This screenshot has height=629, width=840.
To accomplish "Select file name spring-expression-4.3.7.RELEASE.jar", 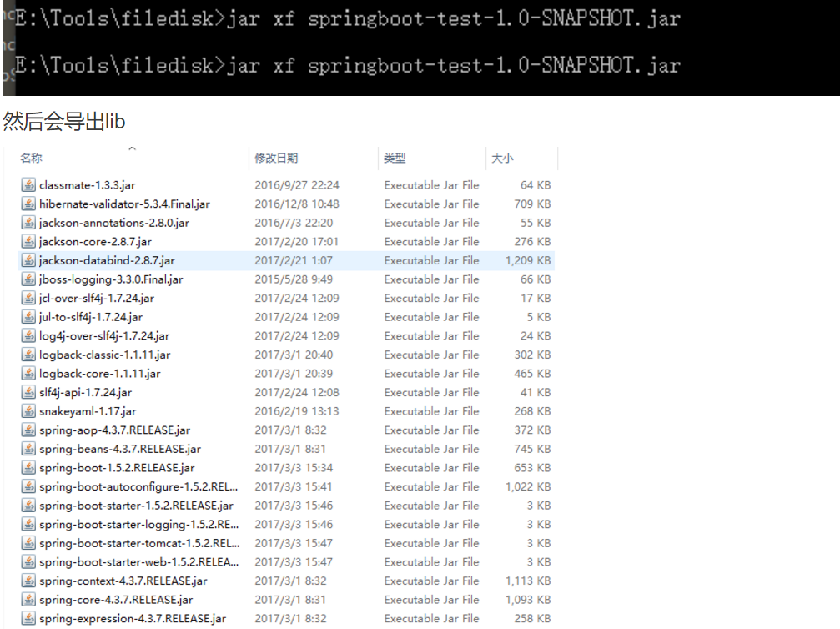I will point(133,619).
